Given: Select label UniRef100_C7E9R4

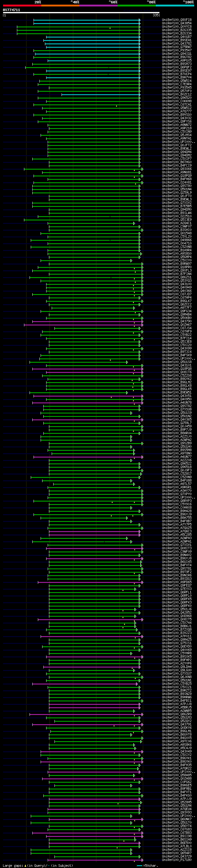Looking at the screenshot, I should [x=177, y=85].
